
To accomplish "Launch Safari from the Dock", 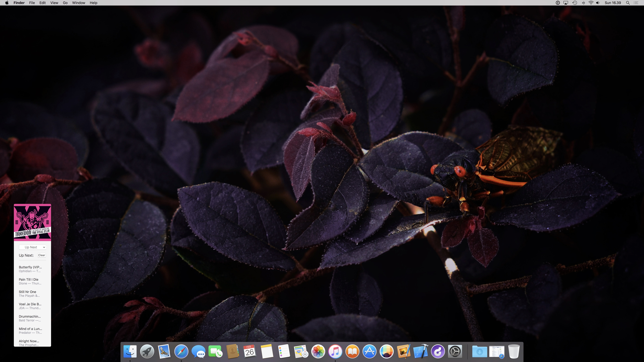I will coord(181,351).
